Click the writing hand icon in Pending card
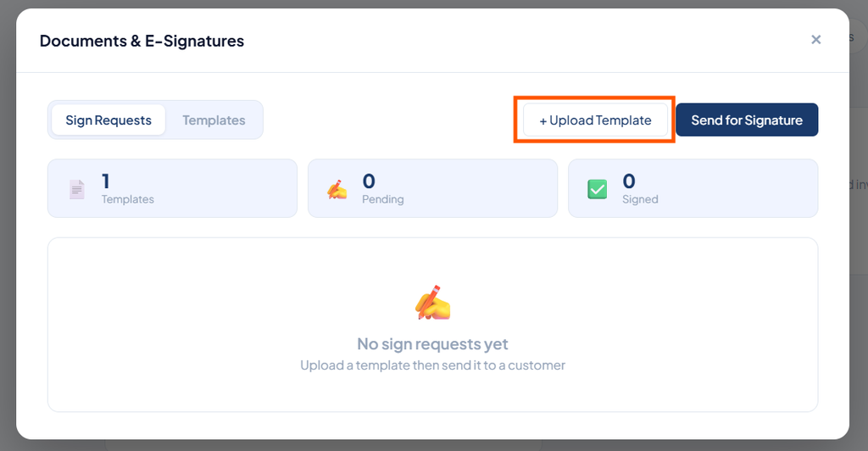Image resolution: width=868 pixels, height=451 pixels. click(x=337, y=189)
